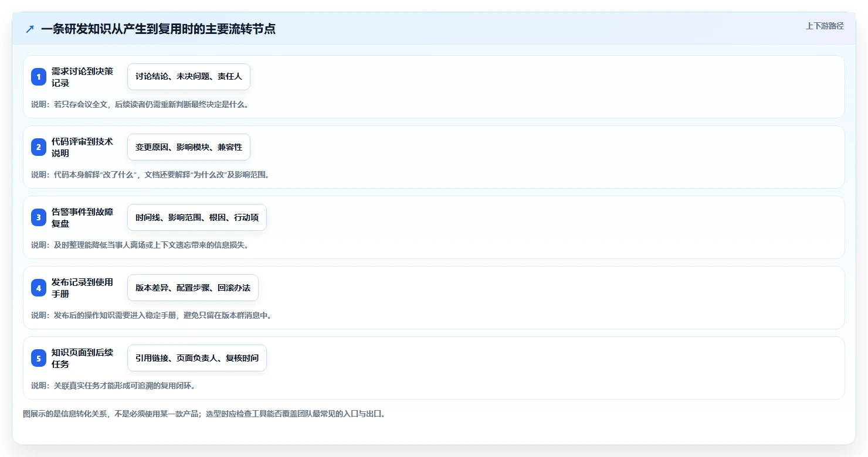Click step heading 发布记录到使用手册
The image size is (868, 457).
click(x=82, y=288)
